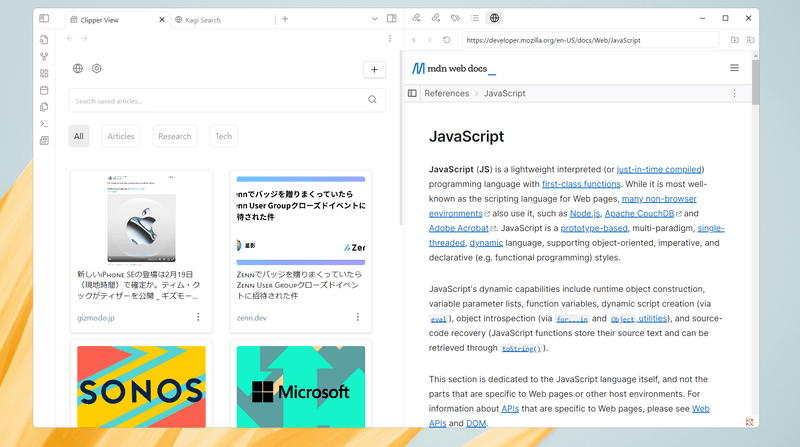Follow the just-in-time compiled link
Viewport: 800px width, 447px height.
[x=659, y=169]
